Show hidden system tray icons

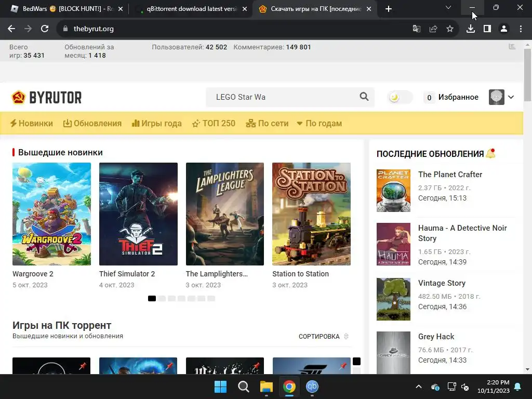pyautogui.click(x=419, y=387)
